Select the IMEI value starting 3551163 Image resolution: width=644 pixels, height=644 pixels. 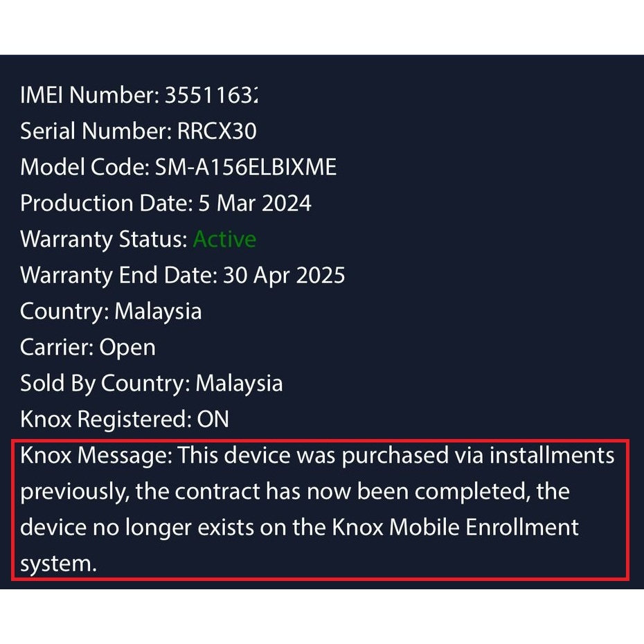tap(211, 95)
